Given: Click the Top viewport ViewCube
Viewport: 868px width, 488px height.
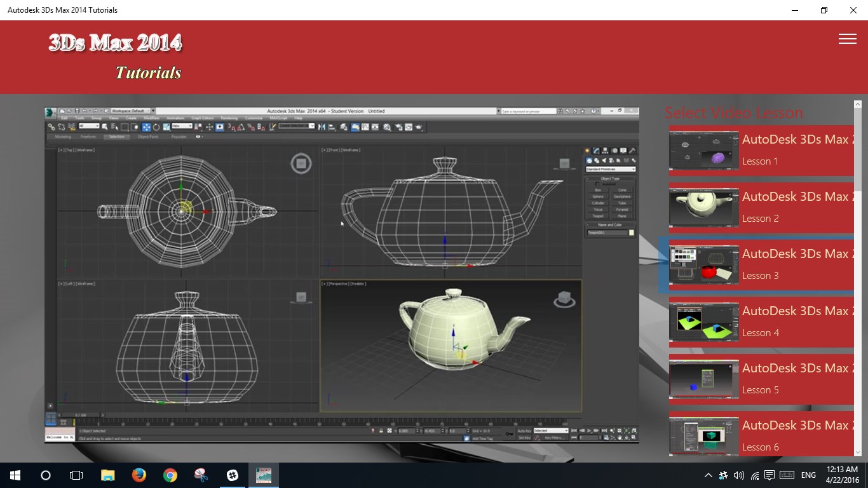Looking at the screenshot, I should coord(301,164).
